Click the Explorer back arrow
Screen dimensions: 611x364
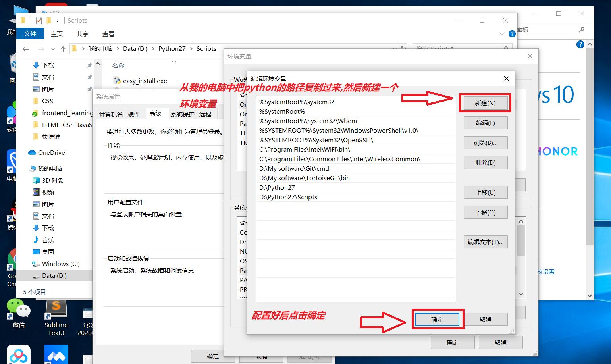tap(26, 49)
